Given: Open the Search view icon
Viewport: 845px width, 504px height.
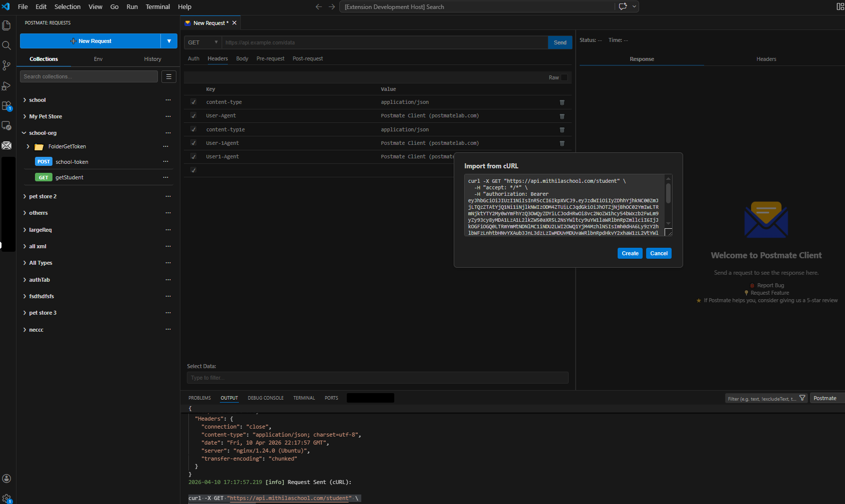Looking at the screenshot, I should pyautogui.click(x=7, y=45).
